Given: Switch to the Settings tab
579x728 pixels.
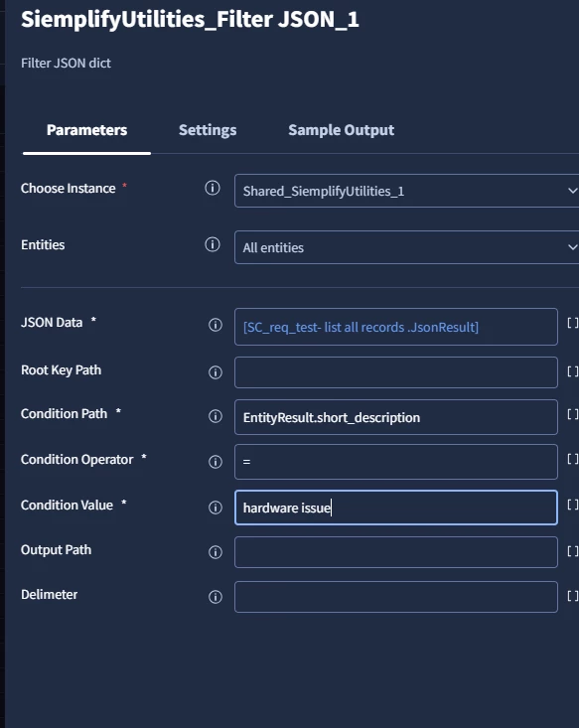Looking at the screenshot, I should point(208,130).
